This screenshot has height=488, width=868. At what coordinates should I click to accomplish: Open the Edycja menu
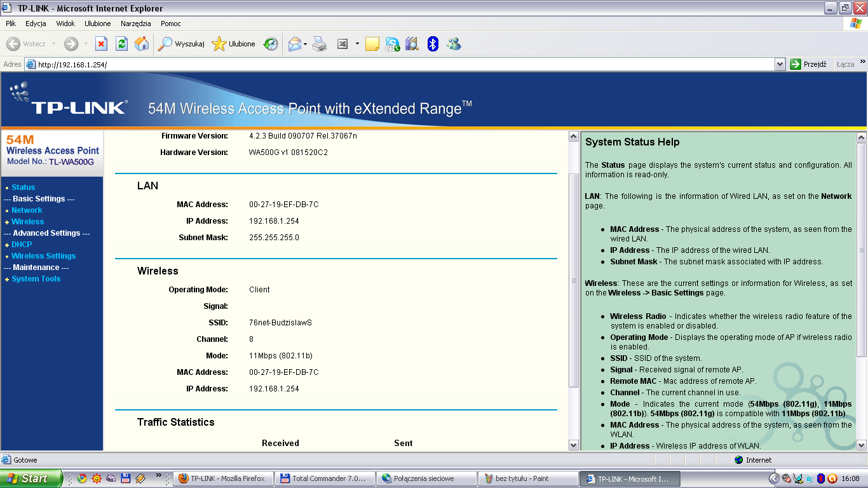point(36,24)
